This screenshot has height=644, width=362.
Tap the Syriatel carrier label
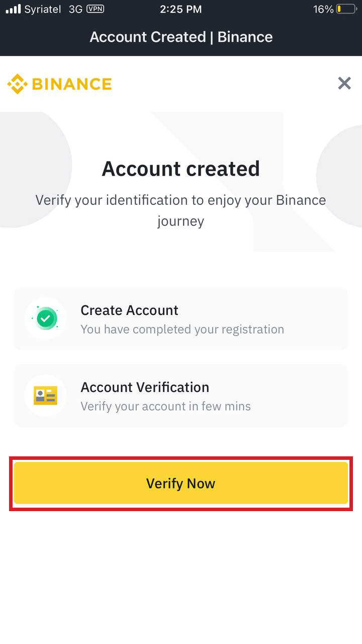click(x=43, y=9)
